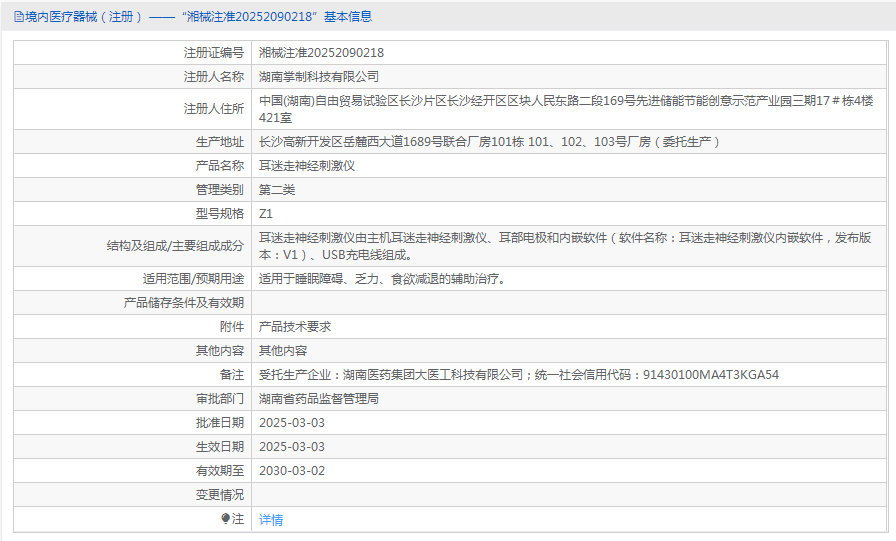Click the 结构及组成/主要组成成分 label
This screenshot has width=896, height=541.
click(175, 246)
